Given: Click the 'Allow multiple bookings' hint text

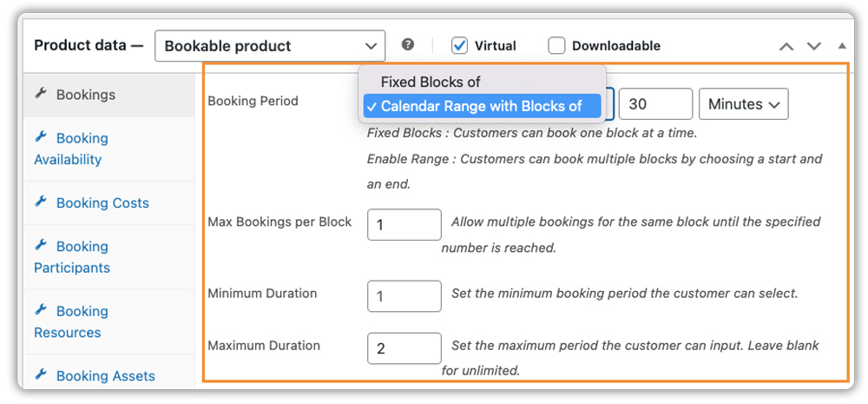Looking at the screenshot, I should click(631, 235).
